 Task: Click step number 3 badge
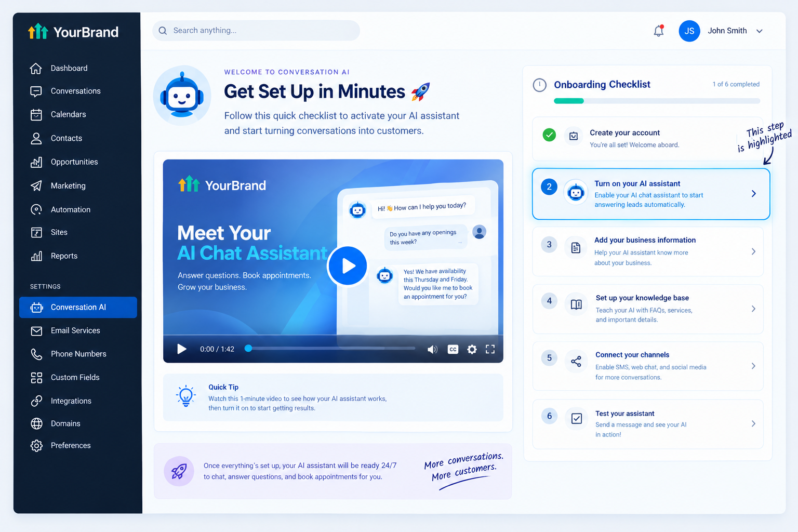click(x=549, y=245)
